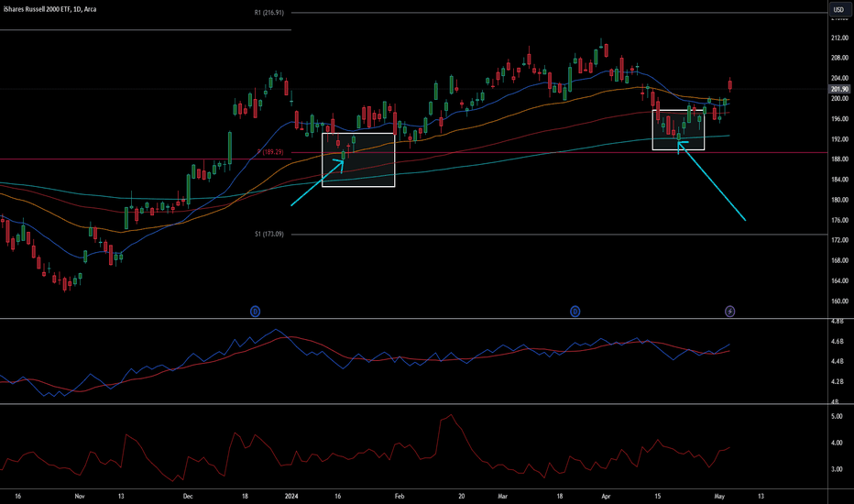Image resolution: width=854 pixels, height=504 pixels.
Task: Click the 168.00 price axis label
Action: tap(840, 260)
